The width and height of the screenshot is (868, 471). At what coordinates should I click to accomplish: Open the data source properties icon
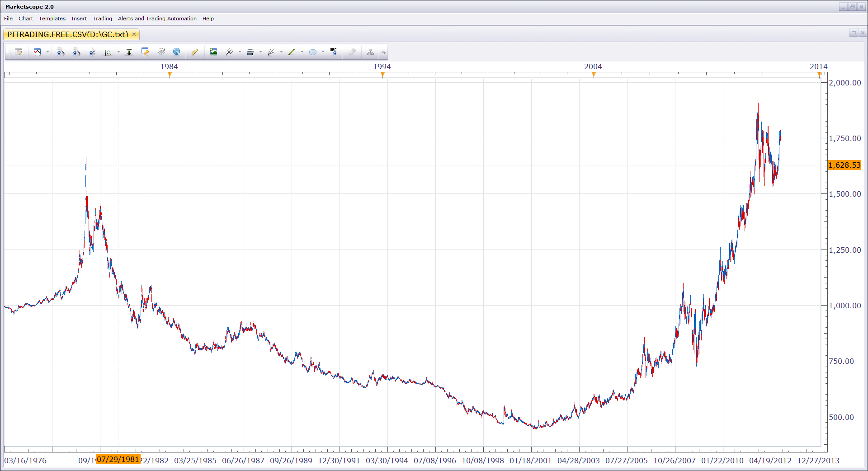click(19, 52)
